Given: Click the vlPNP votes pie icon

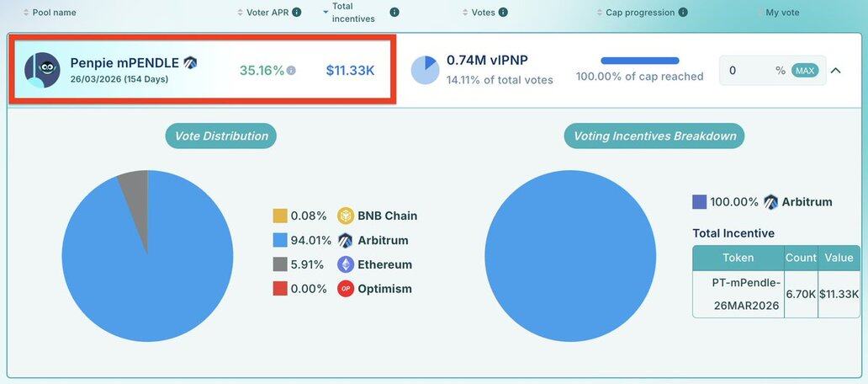Looking at the screenshot, I should 425,70.
